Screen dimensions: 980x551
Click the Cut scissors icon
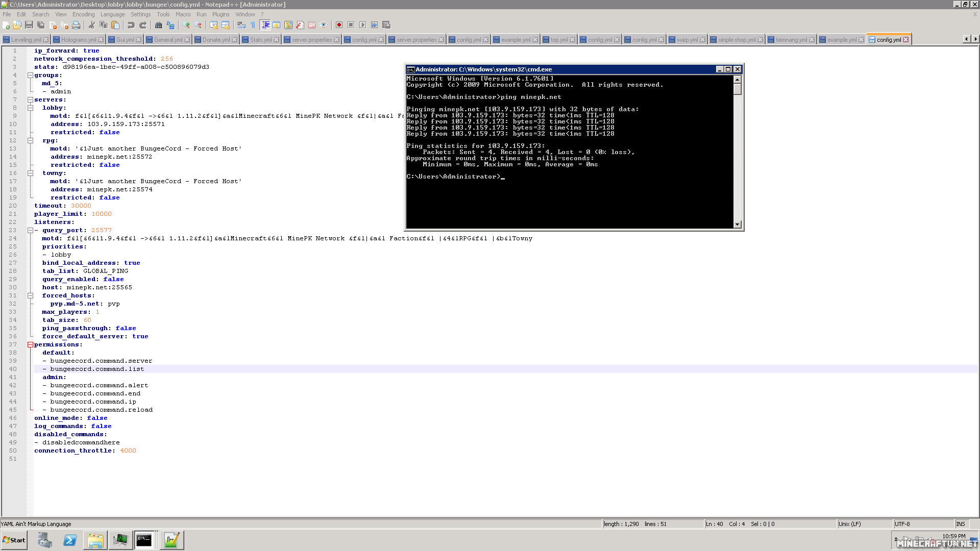click(92, 25)
